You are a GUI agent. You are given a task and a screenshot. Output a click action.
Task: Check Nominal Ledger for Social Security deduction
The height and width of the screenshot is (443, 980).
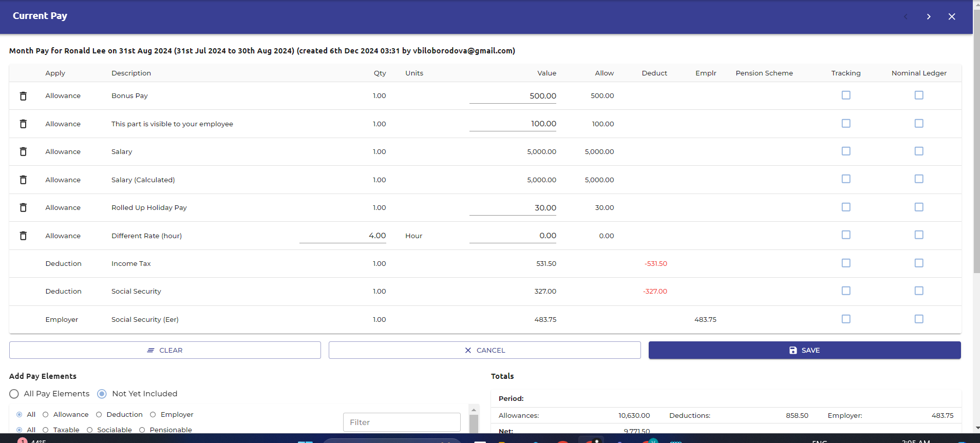[x=919, y=291]
